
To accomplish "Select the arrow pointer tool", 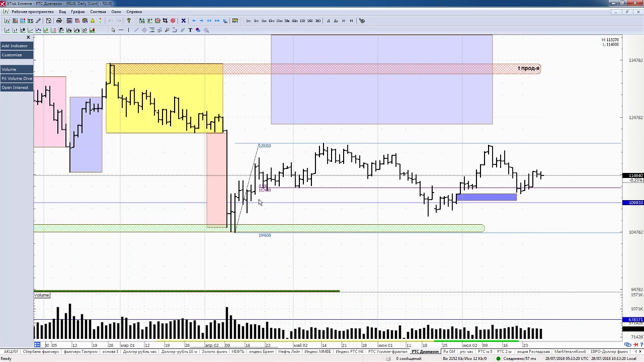I will pos(113,30).
